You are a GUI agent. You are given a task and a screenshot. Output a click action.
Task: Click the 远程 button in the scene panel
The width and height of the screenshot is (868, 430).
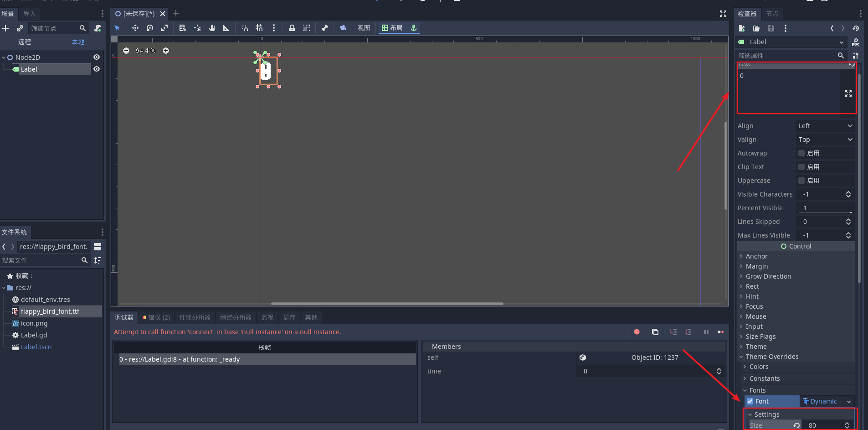pyautogui.click(x=25, y=41)
